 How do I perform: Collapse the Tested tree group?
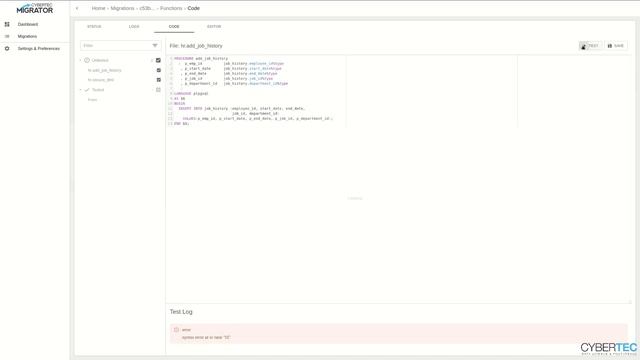click(81, 90)
